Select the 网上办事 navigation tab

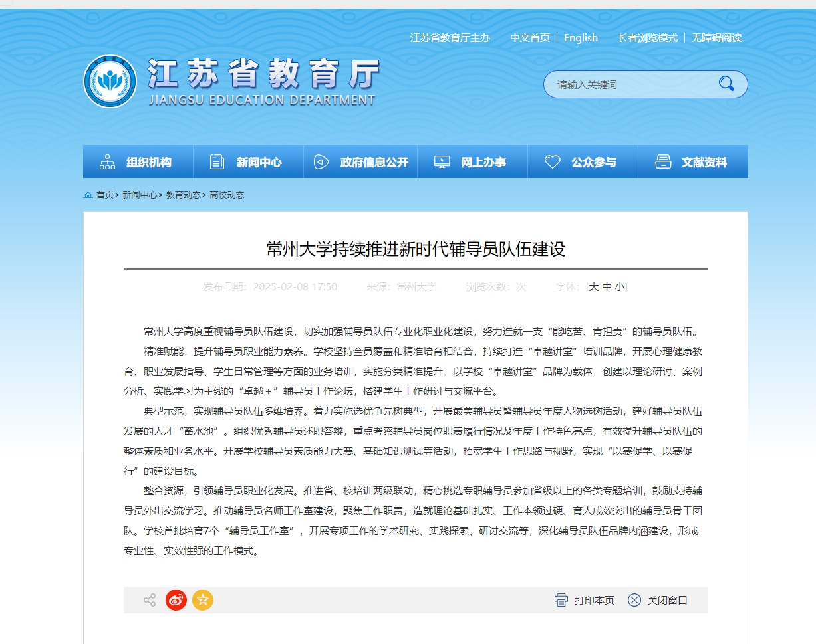[x=472, y=162]
